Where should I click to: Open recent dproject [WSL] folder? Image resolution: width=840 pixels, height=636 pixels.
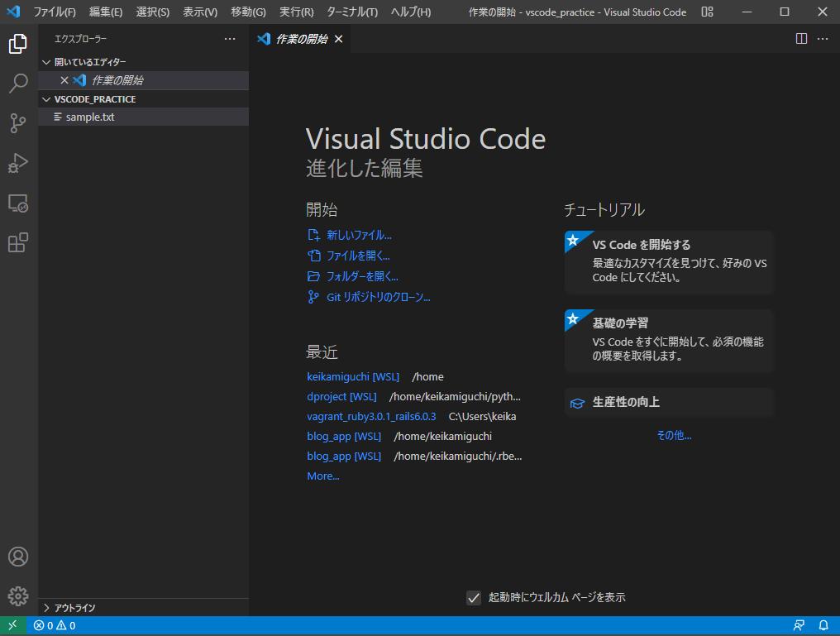tap(341, 396)
